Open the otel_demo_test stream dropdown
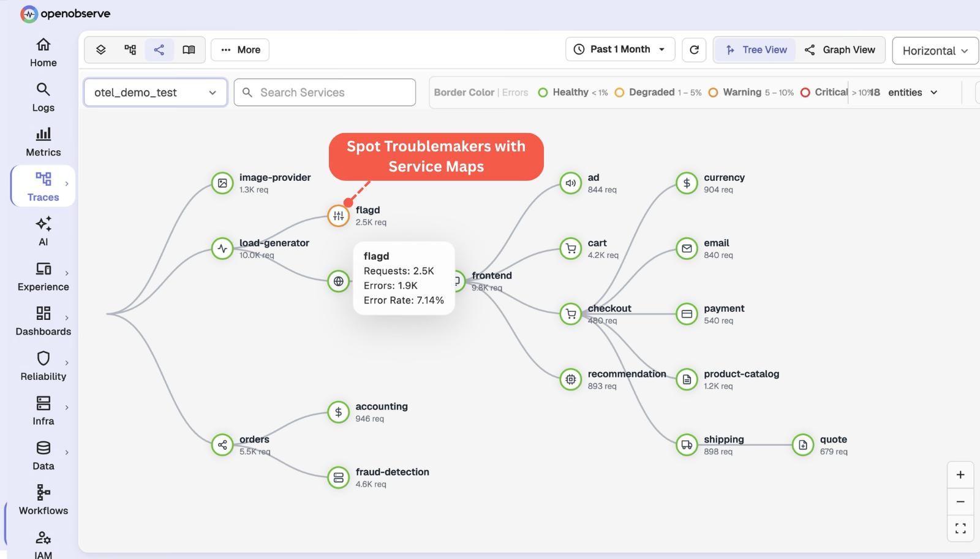The height and width of the screenshot is (559, 980). tap(156, 93)
